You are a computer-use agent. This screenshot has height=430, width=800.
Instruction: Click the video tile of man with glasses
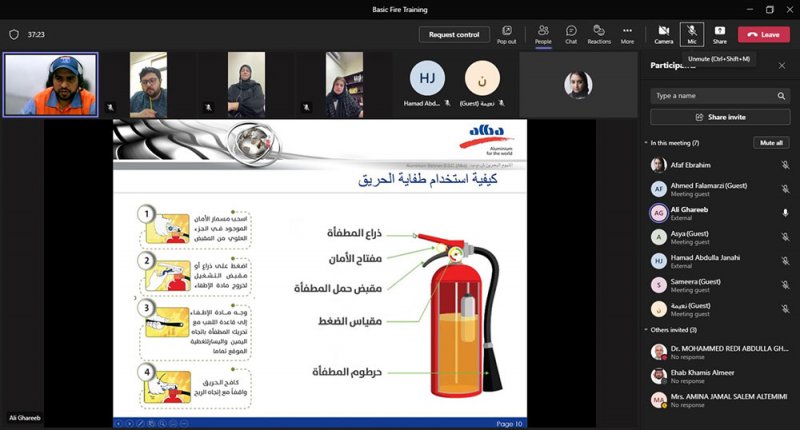[148, 85]
